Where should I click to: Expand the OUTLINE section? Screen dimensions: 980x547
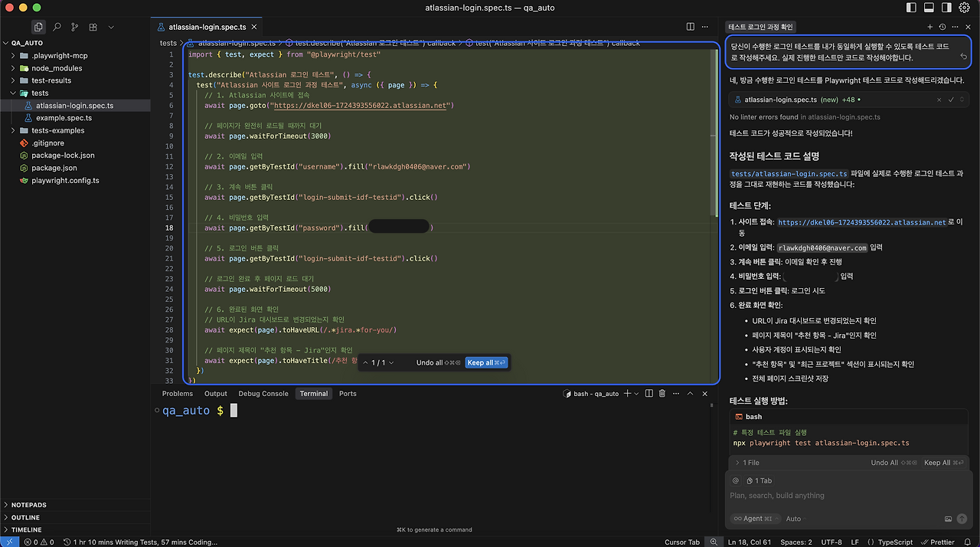pyautogui.click(x=75, y=517)
